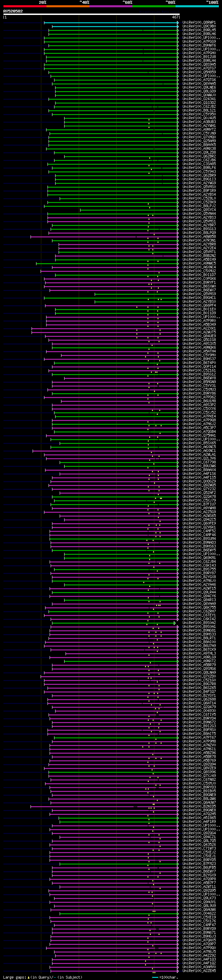Image resolution: width=222 pixels, height=980 pixels.
Task: Open hit UniRef100_Q8RWP1
Action: pos(199,23)
